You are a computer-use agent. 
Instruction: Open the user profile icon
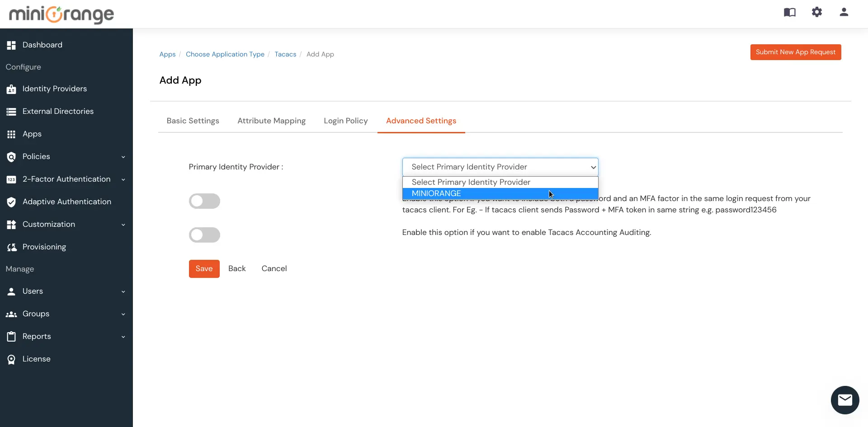click(844, 12)
